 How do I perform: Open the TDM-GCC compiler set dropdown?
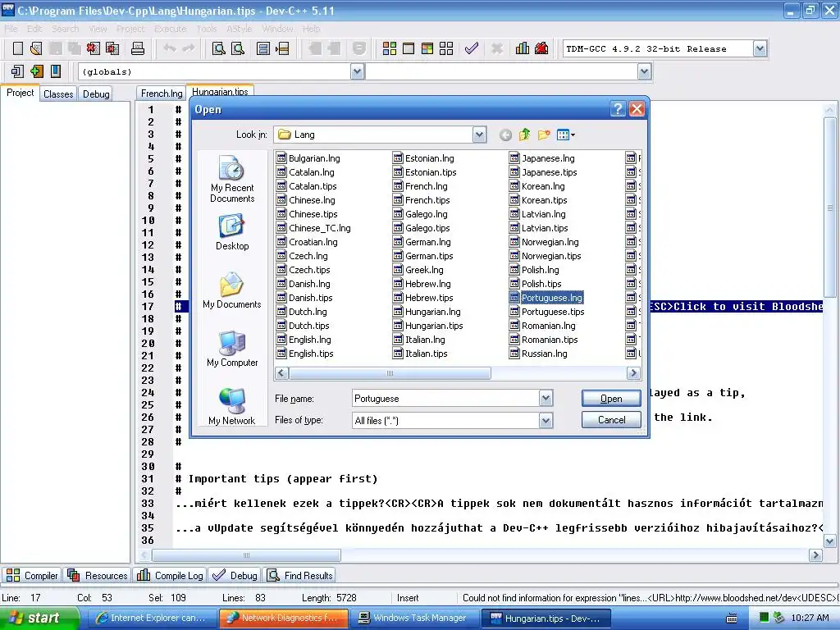click(x=760, y=48)
